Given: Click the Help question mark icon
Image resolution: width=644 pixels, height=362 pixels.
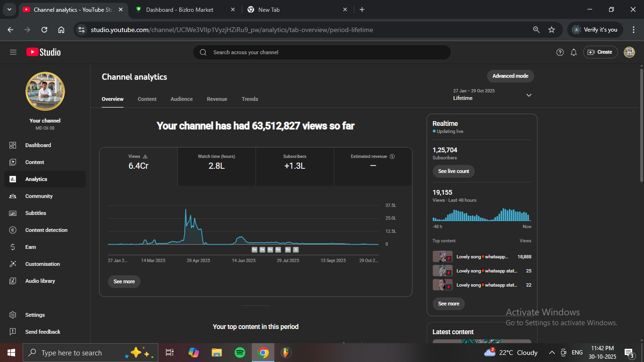Looking at the screenshot, I should pyautogui.click(x=560, y=52).
